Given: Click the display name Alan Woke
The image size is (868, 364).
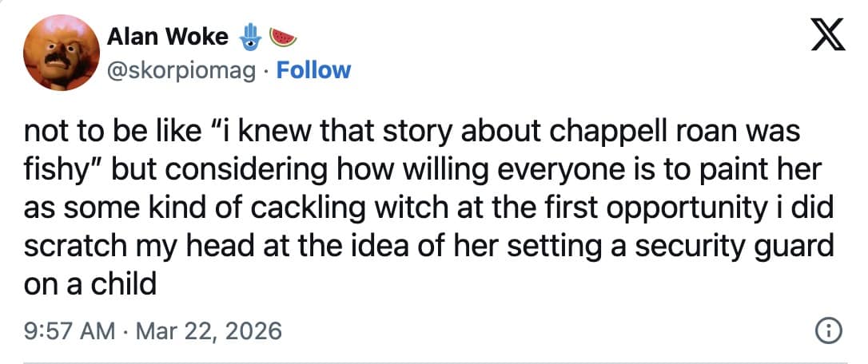Looking at the screenshot, I should [167, 37].
